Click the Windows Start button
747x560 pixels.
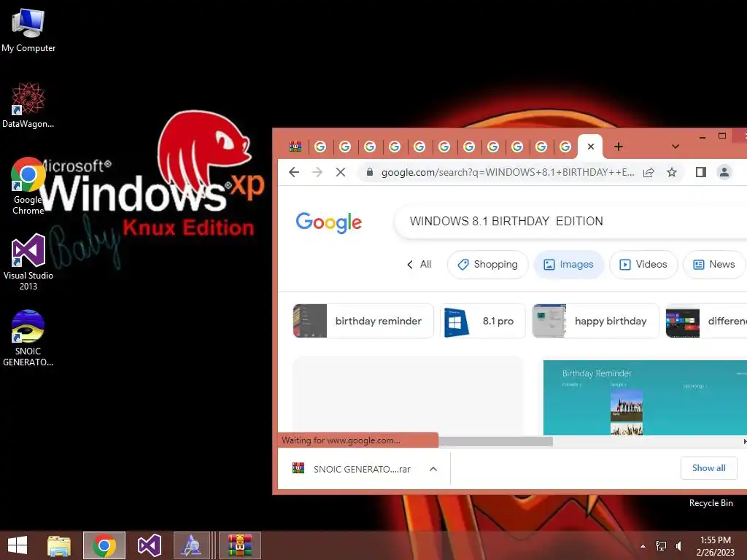click(18, 545)
